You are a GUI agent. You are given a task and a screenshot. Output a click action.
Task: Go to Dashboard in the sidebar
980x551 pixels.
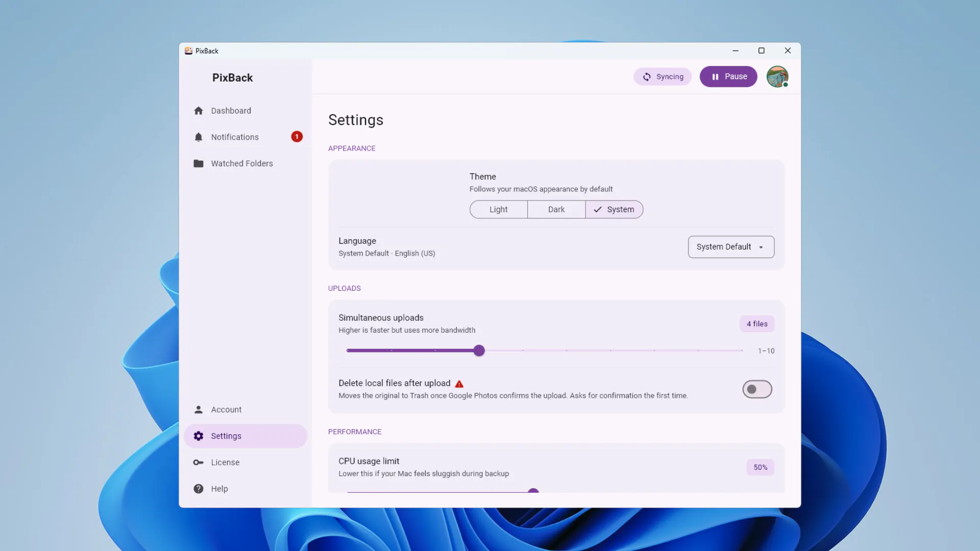coord(246,111)
